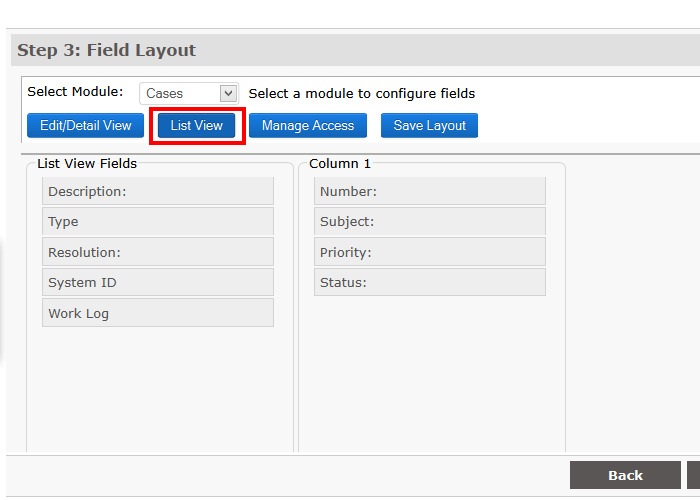
Task: Click the Step 3: Field Layout heading
Action: pos(107,50)
